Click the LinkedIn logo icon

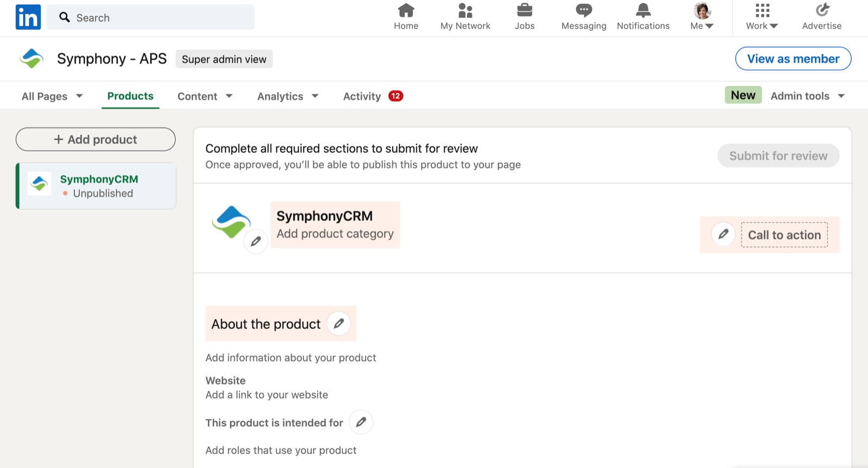[x=28, y=17]
